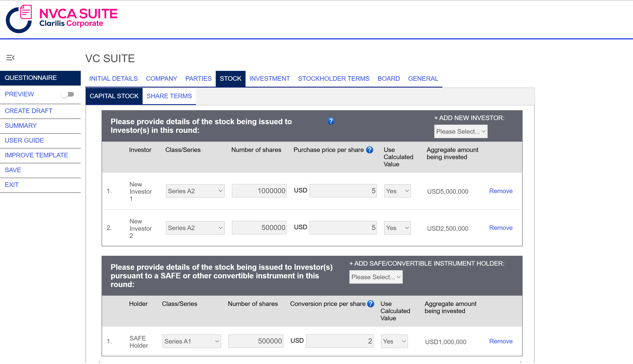Collapse the left sidebar panel
This screenshot has height=364, width=633.
click(10, 57)
